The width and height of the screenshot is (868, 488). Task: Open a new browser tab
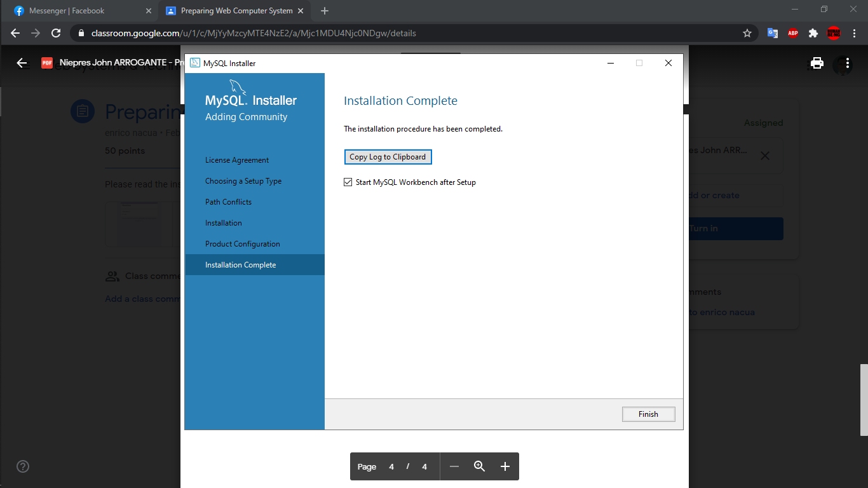click(325, 11)
